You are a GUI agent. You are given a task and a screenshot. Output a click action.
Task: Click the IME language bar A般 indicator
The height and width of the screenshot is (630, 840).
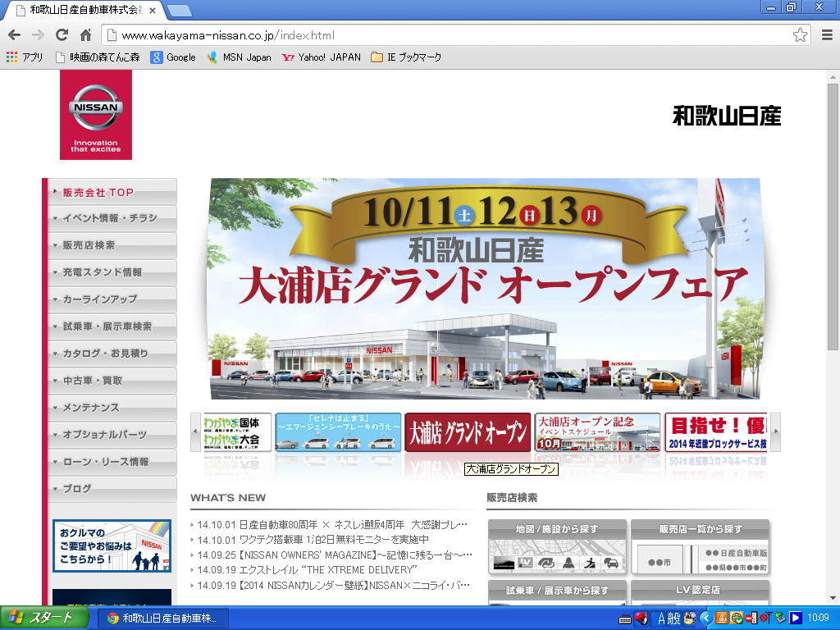(669, 619)
